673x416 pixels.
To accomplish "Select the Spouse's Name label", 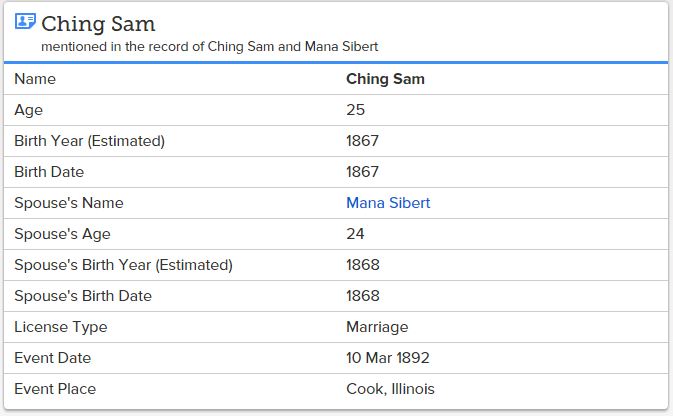I will point(68,203).
